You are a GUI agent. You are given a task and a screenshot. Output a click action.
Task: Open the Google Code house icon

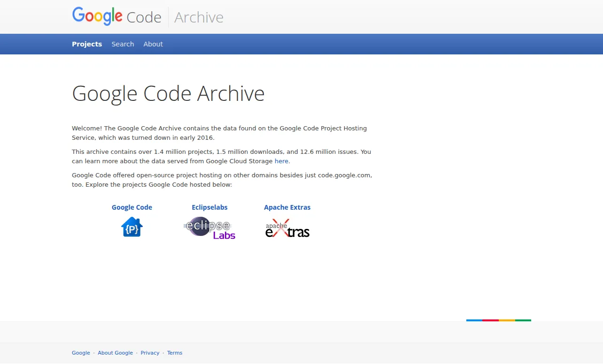[x=132, y=227]
